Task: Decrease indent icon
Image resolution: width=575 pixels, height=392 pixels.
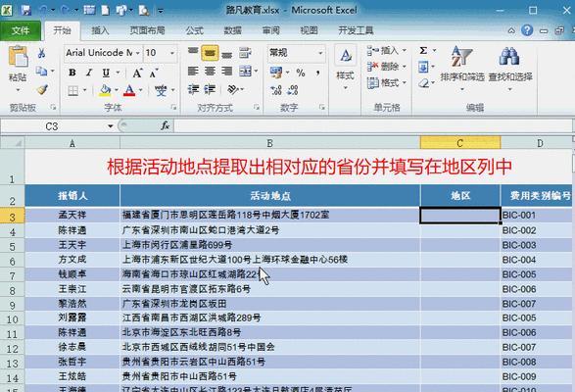Action: (x=193, y=89)
